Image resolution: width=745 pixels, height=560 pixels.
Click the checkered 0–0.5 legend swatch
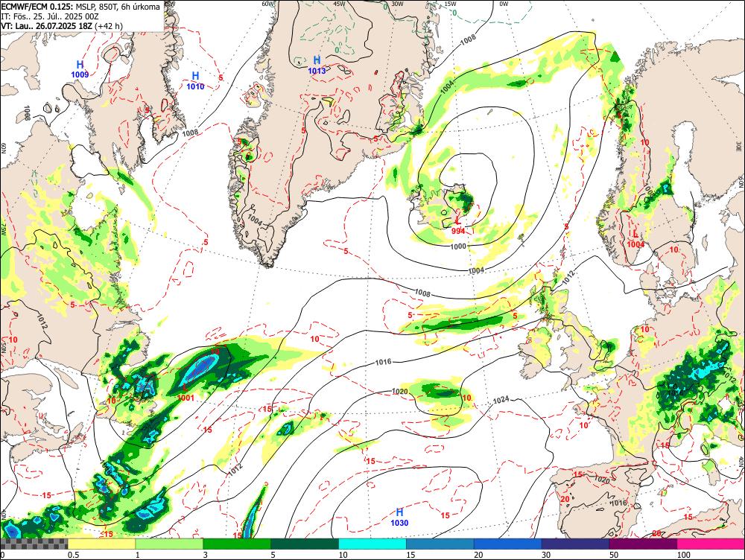tap(34, 544)
